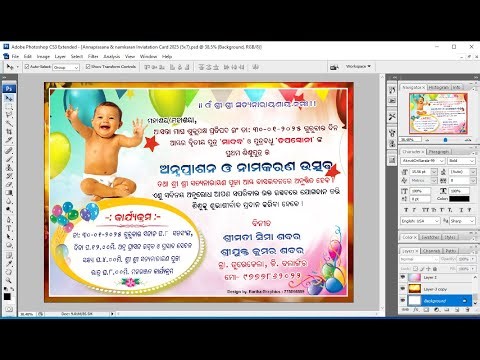Select the Move tool in the toolbox

9,98
